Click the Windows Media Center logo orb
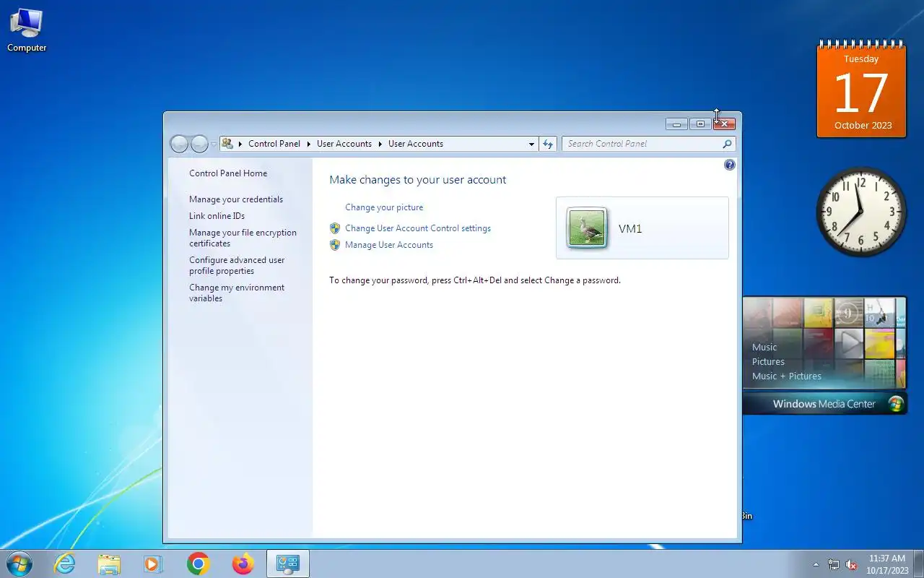924x578 pixels. tap(896, 404)
